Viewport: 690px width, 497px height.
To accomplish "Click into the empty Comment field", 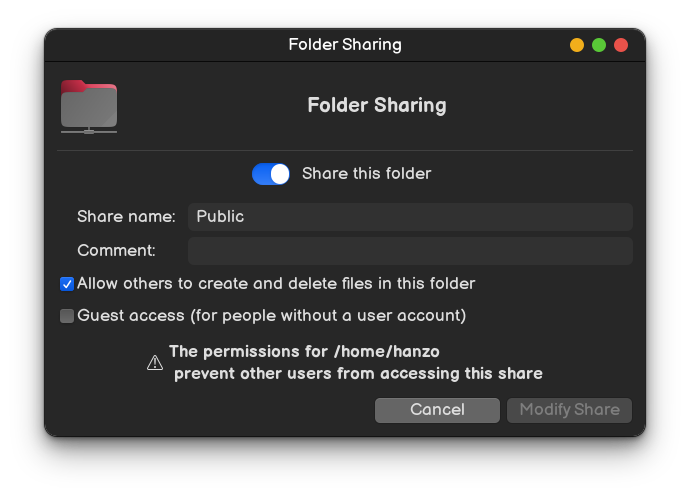I will (x=410, y=250).
